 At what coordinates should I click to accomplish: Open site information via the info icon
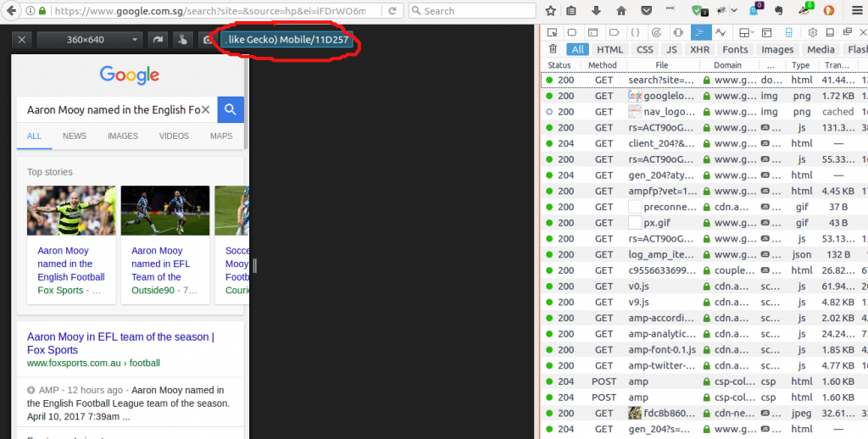[31, 10]
